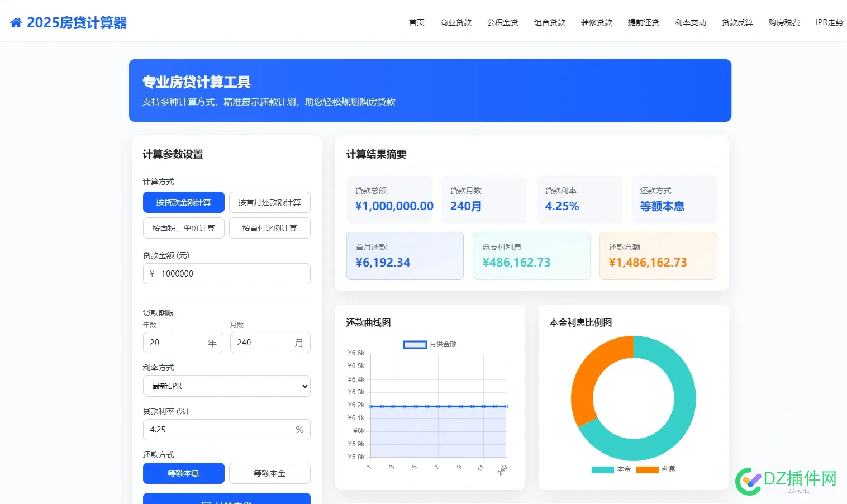Screen dimensions: 847x504
Task: Open the 公积金贷 navigation menu
Action: [x=502, y=22]
